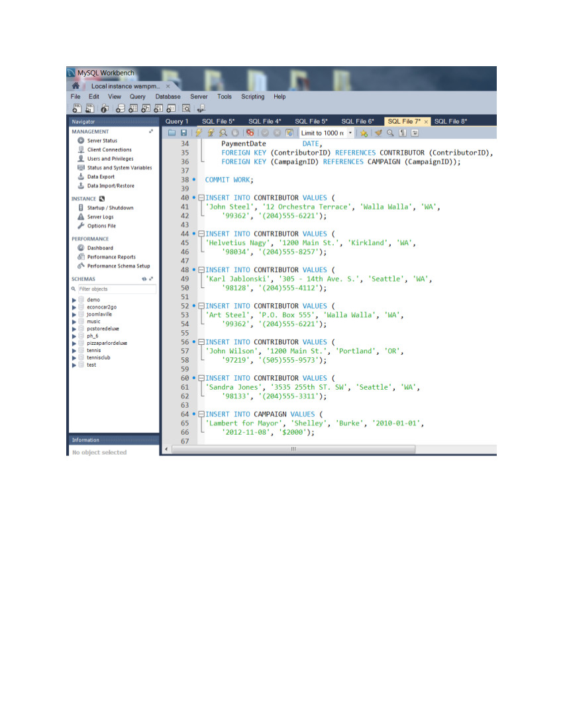Toggle stop-on-error execution icon
The width and height of the screenshot is (563, 728).
(x=250, y=133)
